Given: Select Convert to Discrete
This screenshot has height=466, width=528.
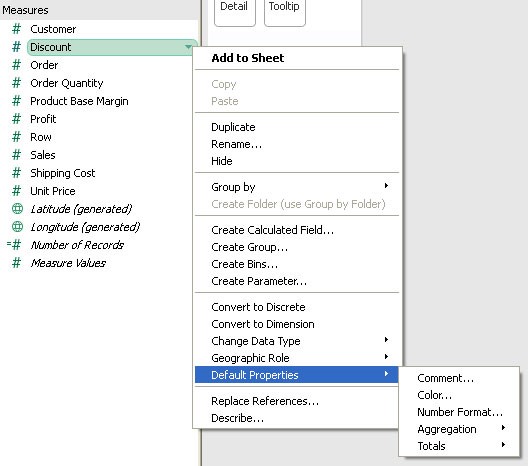Looking at the screenshot, I should pos(258,307).
